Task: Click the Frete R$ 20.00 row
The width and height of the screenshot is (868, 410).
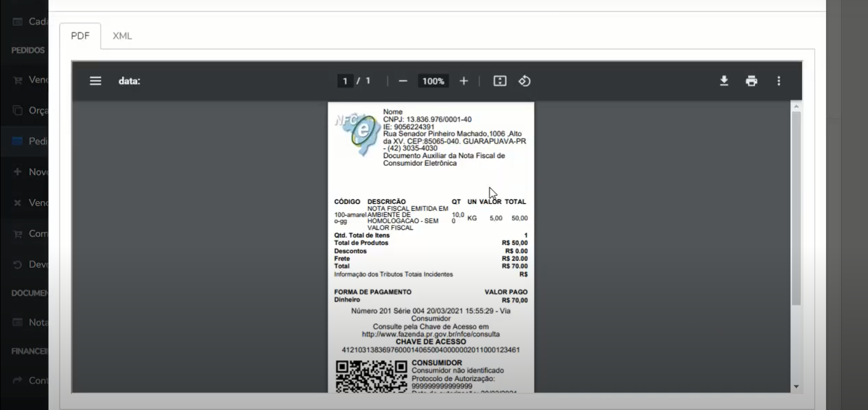Action: [x=431, y=259]
